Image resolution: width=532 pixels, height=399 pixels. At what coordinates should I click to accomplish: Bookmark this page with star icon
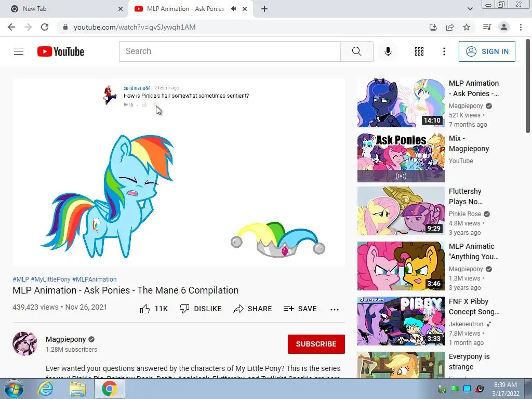point(467,27)
